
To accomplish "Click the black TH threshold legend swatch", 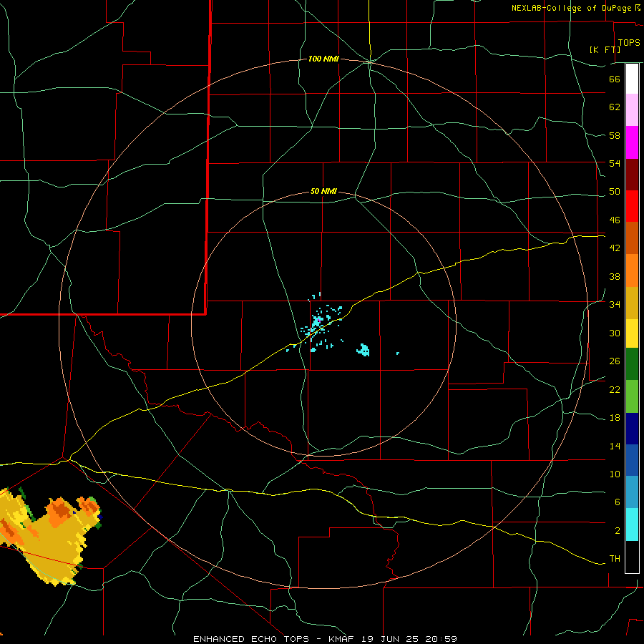I will click(x=632, y=557).
